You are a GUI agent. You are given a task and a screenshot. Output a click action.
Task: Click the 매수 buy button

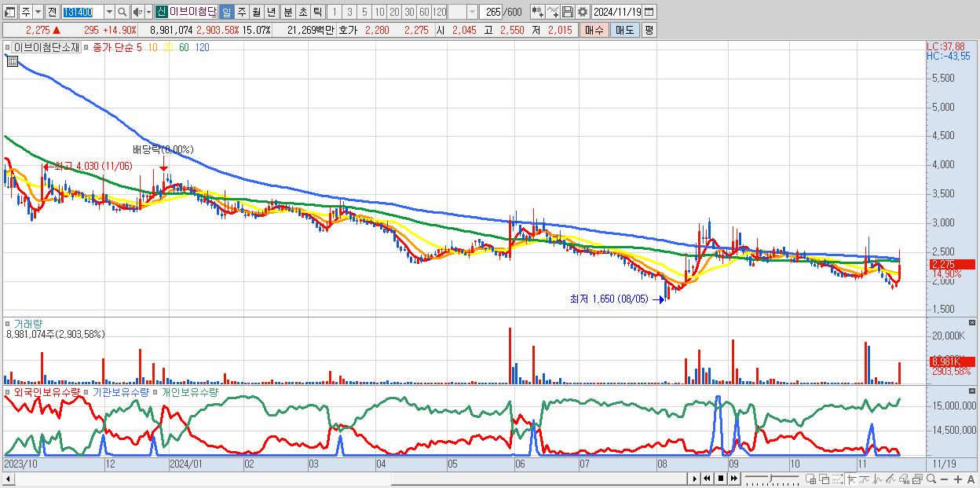(x=594, y=31)
